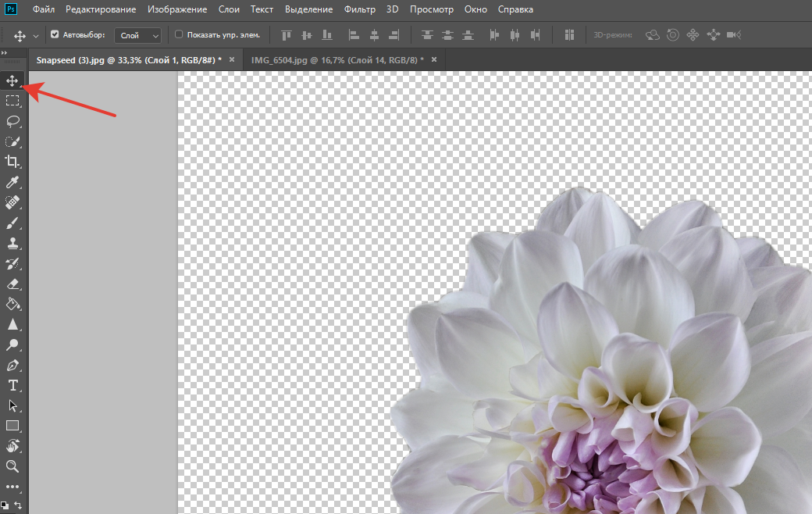812x514 pixels.
Task: Choose the Healing Brush tool
Action: (12, 202)
